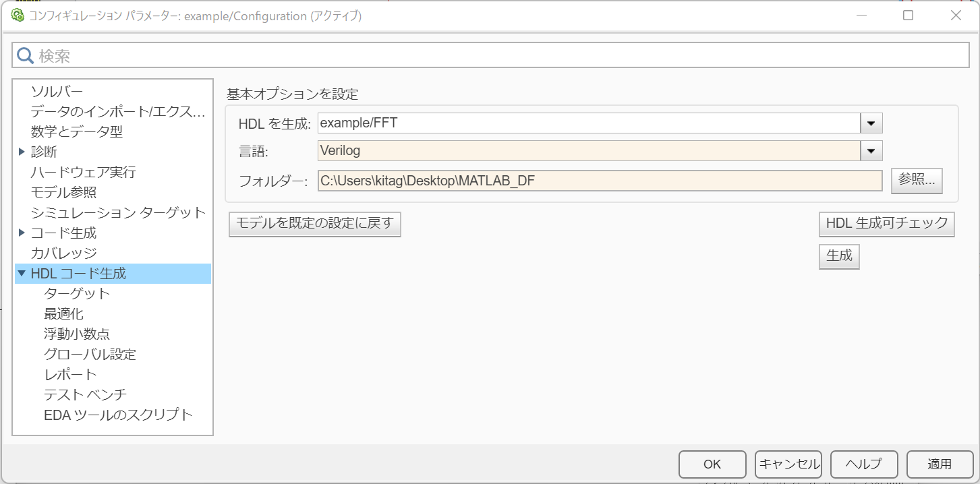Expand the 診断 tree node
Image resolution: width=980 pixels, height=484 pixels.
(22, 152)
